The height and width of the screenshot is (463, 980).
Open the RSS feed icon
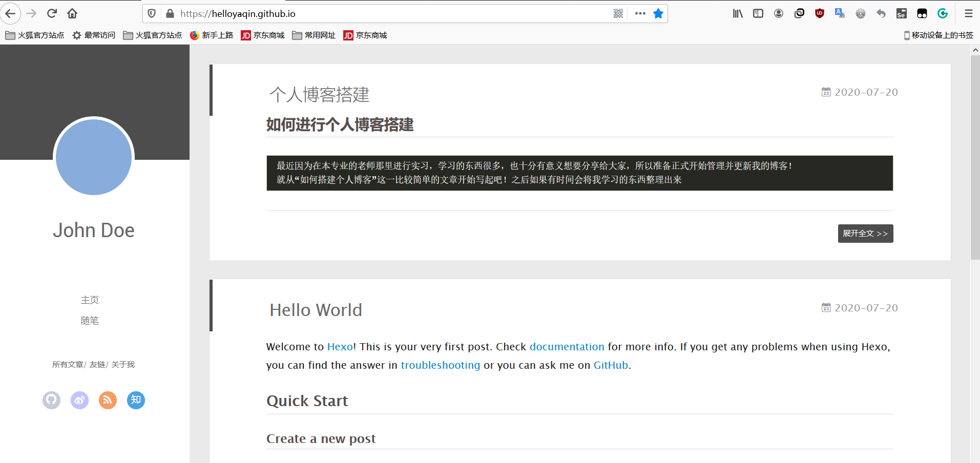tap(108, 400)
